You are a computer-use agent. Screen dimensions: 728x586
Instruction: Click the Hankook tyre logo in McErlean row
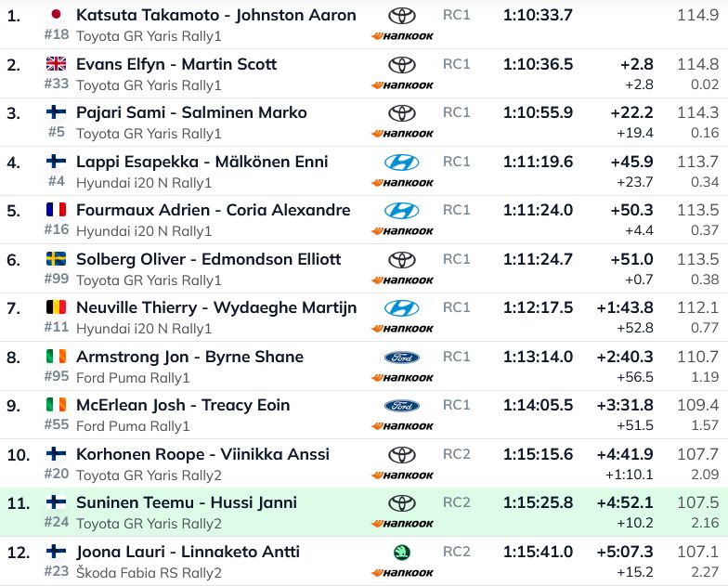tap(402, 426)
